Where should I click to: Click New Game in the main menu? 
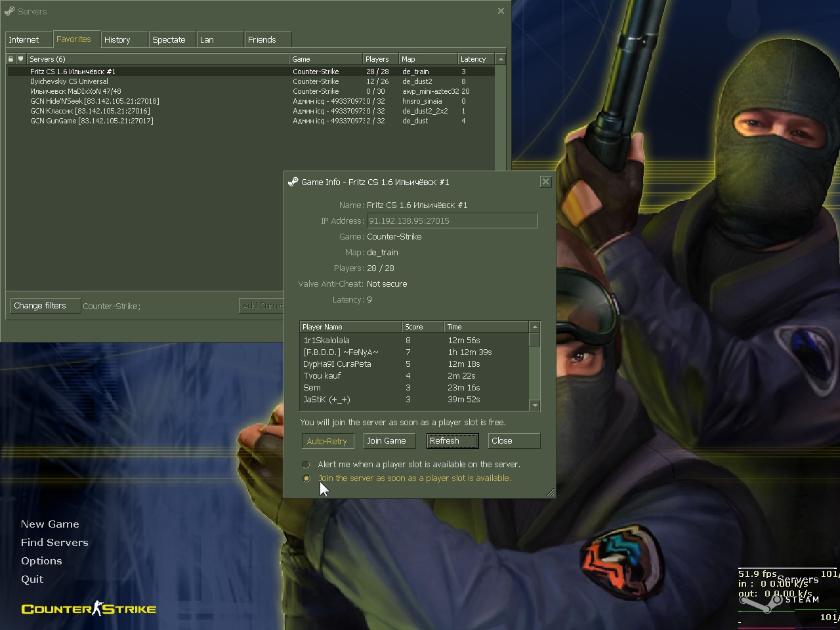50,524
